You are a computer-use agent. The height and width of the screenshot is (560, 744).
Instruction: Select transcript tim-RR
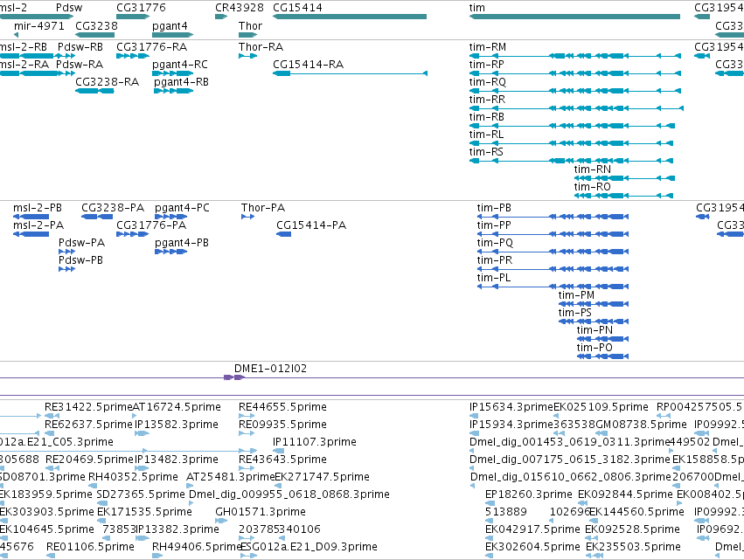(576, 108)
